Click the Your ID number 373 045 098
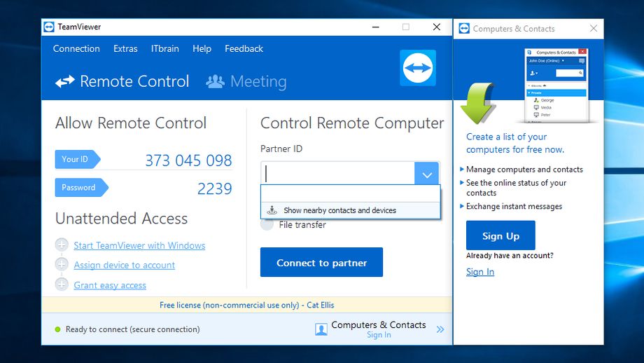 pos(188,160)
